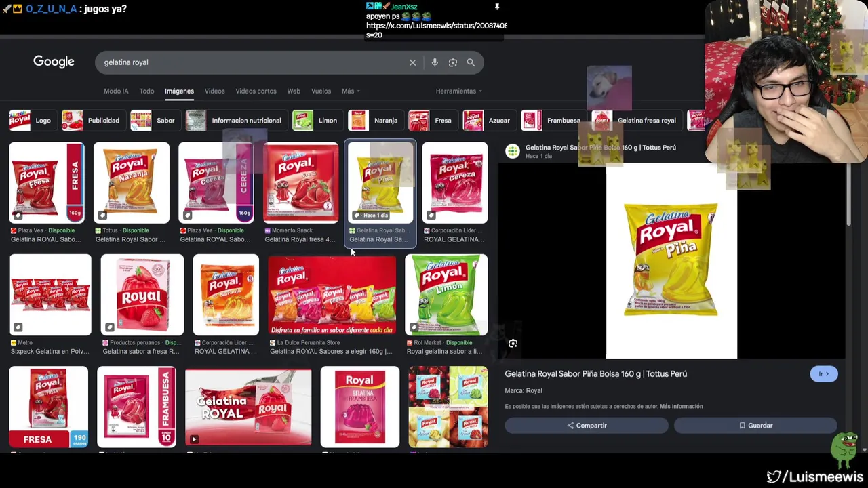Select Informacion nutricional filter chip
Screen dimensions: 868x488
[x=235, y=121]
